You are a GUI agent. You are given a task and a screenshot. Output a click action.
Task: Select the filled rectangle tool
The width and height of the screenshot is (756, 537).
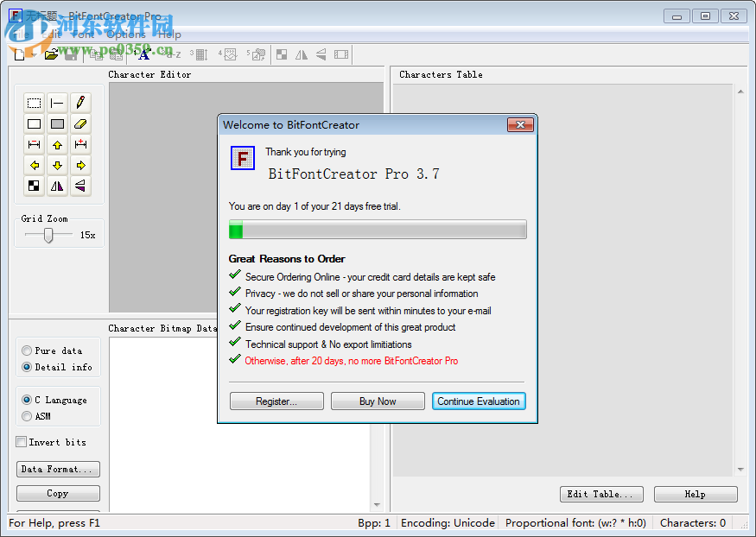point(57,123)
